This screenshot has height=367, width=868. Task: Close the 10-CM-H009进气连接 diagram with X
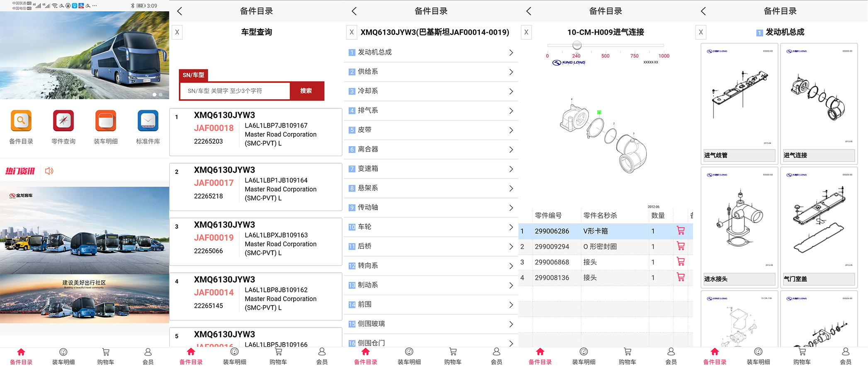pyautogui.click(x=526, y=32)
